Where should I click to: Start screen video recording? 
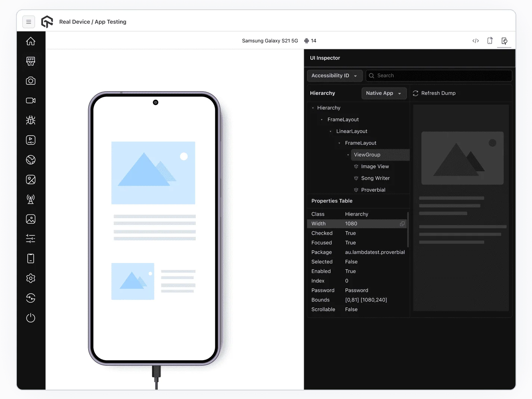pos(30,100)
